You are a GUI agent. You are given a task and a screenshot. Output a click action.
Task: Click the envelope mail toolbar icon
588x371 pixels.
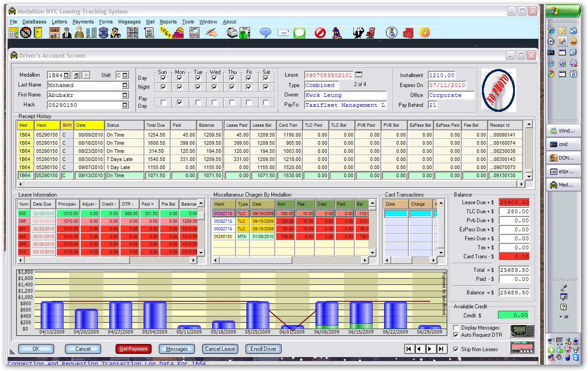point(283,33)
